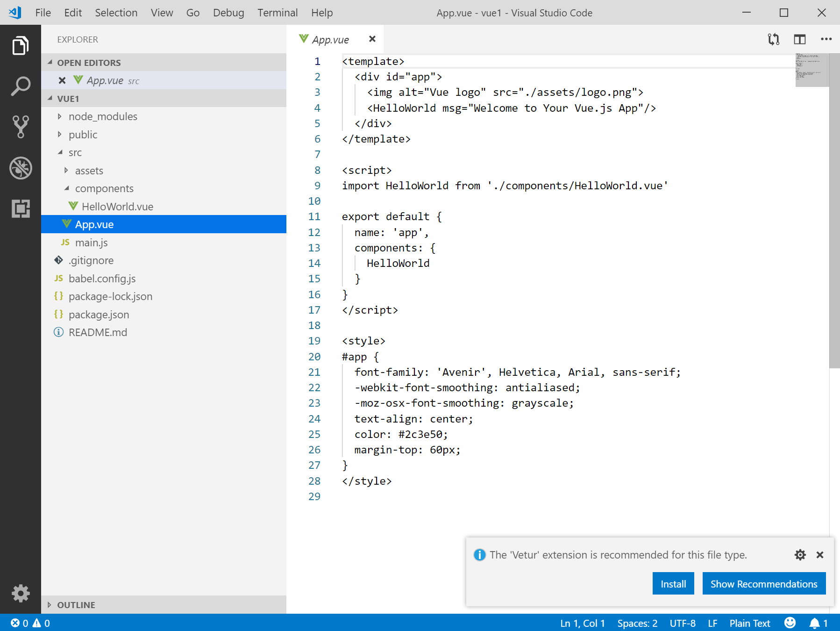Collapse the components folder
Viewport: 840px width, 631px height.
164,188
